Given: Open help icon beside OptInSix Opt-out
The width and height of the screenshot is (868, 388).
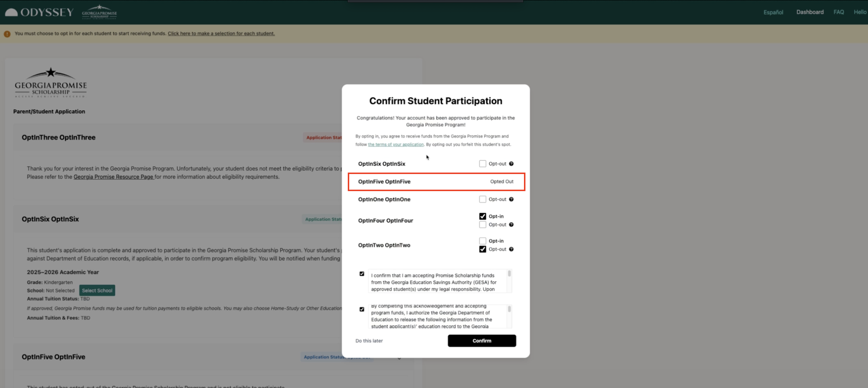Looking at the screenshot, I should [x=511, y=164].
